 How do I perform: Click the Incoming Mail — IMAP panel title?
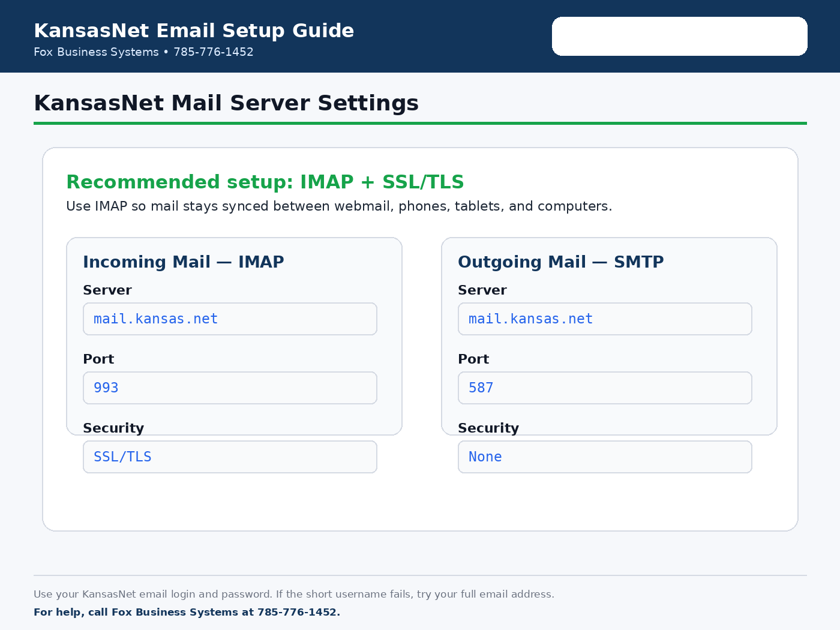(x=184, y=262)
